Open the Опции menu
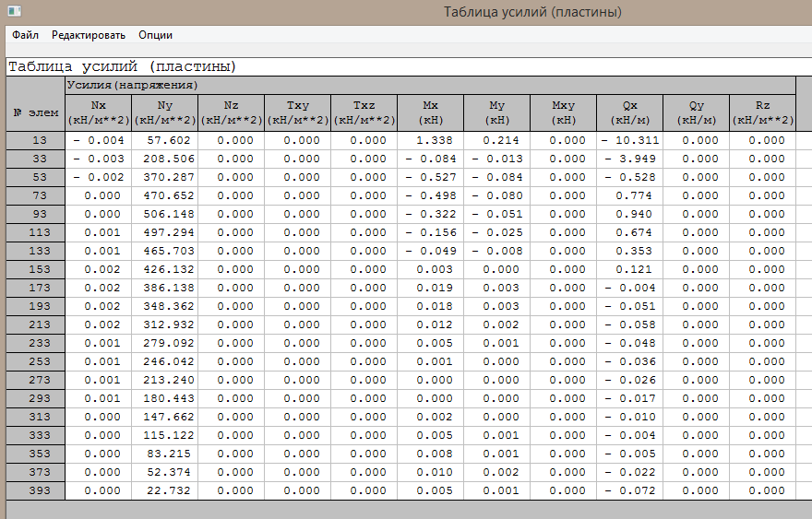 point(155,35)
